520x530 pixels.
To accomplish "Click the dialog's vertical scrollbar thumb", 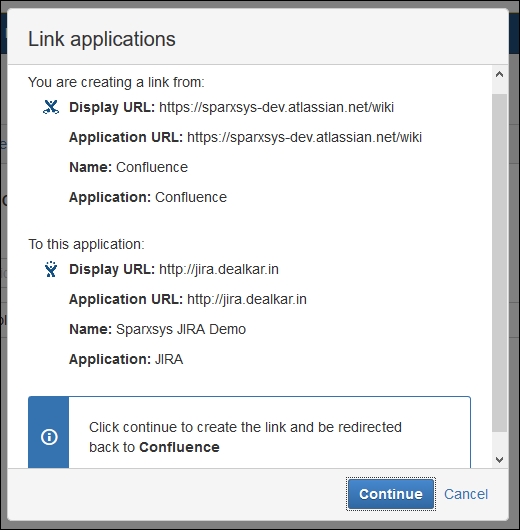I will 499,263.
